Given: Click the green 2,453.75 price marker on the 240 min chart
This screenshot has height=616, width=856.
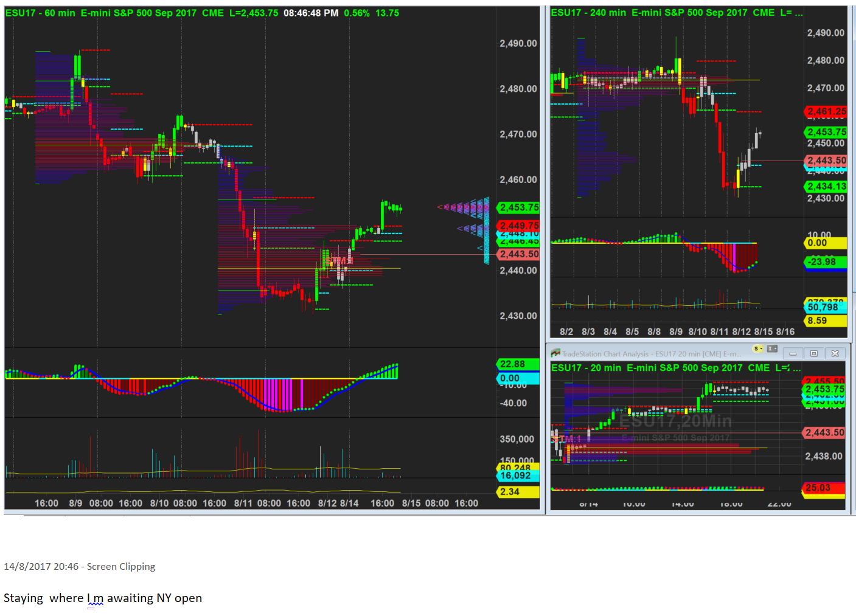Looking at the screenshot, I should pos(826,132).
